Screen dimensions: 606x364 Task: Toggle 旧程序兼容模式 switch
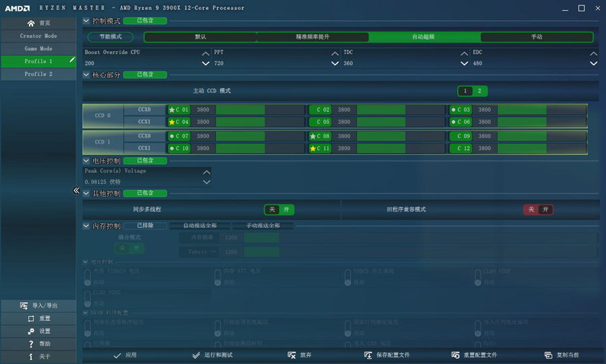point(538,209)
